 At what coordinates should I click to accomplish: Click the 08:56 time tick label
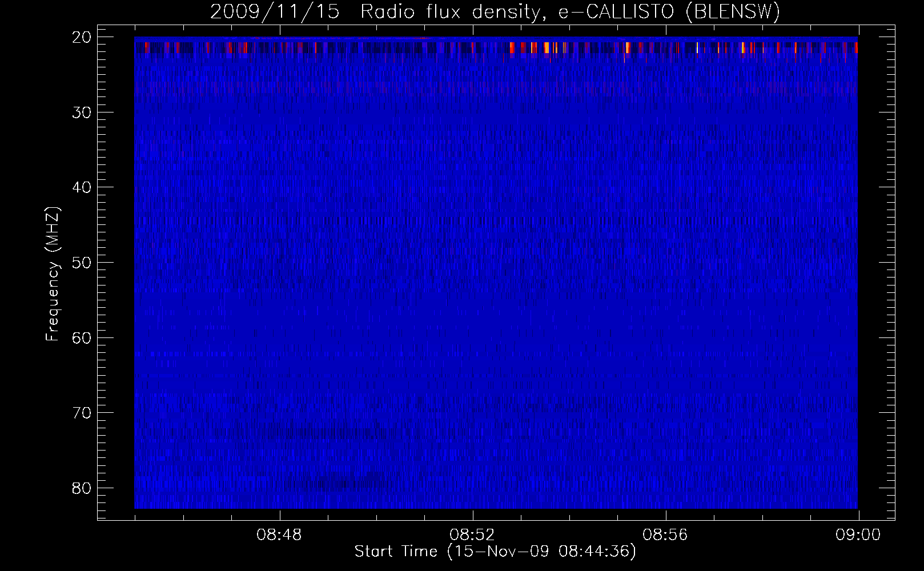665,535
